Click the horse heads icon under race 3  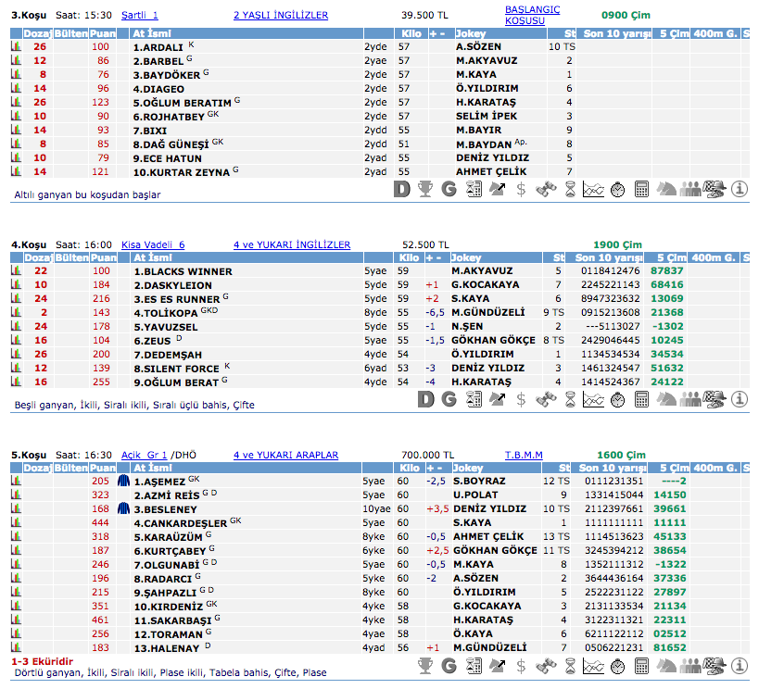tap(666, 189)
